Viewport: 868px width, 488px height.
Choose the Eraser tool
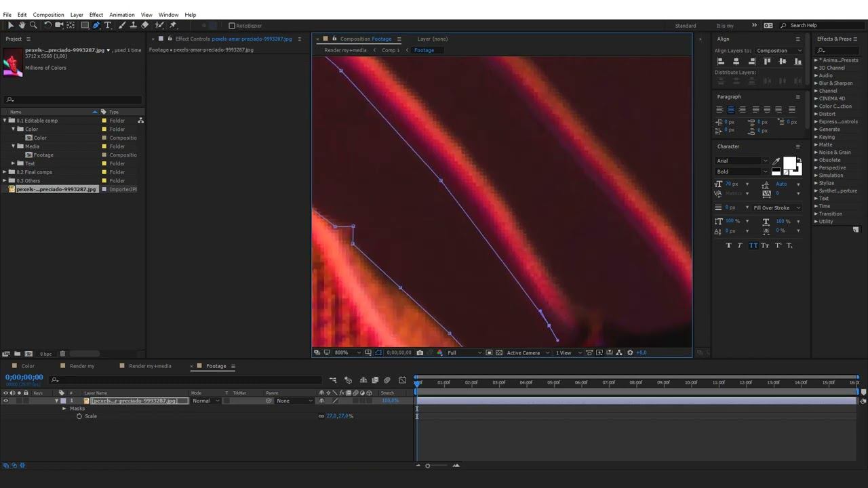click(x=145, y=25)
